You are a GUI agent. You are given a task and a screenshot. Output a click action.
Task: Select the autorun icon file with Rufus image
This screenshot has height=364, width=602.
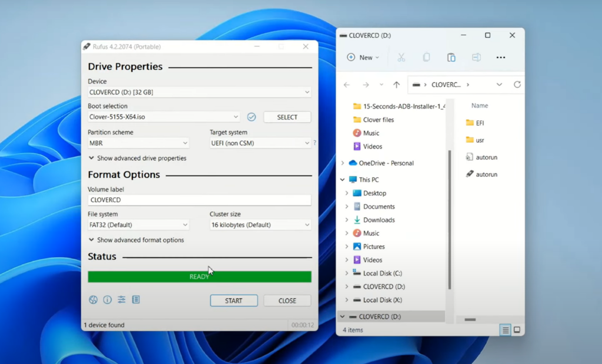[x=481, y=174]
